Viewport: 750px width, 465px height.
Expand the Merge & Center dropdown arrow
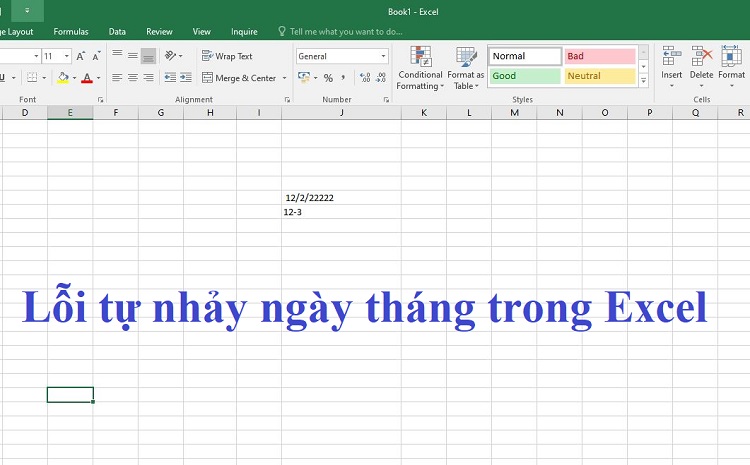point(285,78)
